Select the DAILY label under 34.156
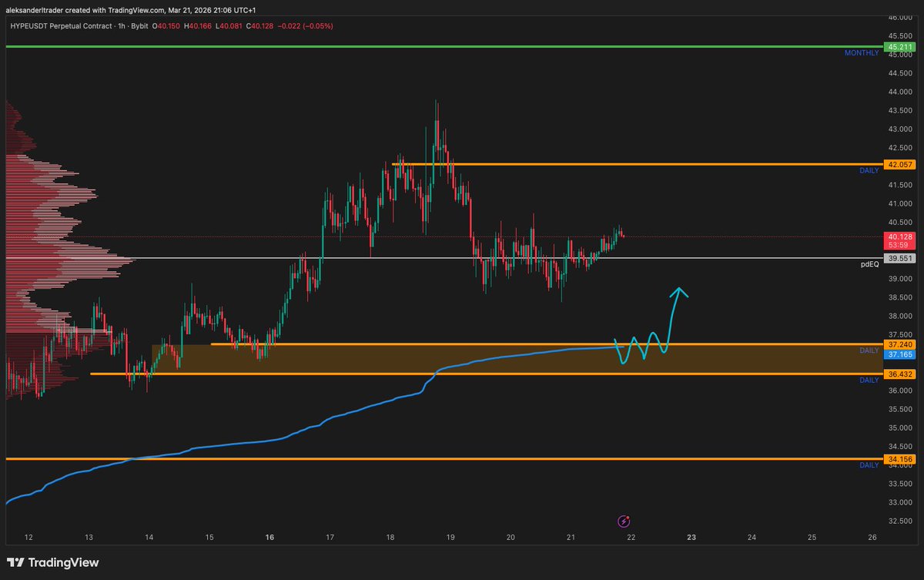 coord(869,465)
